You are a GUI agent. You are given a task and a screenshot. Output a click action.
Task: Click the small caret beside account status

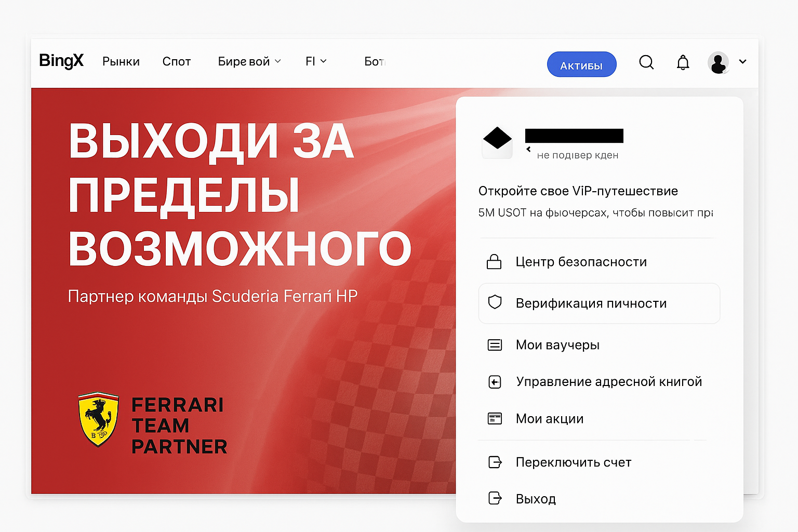click(x=528, y=149)
